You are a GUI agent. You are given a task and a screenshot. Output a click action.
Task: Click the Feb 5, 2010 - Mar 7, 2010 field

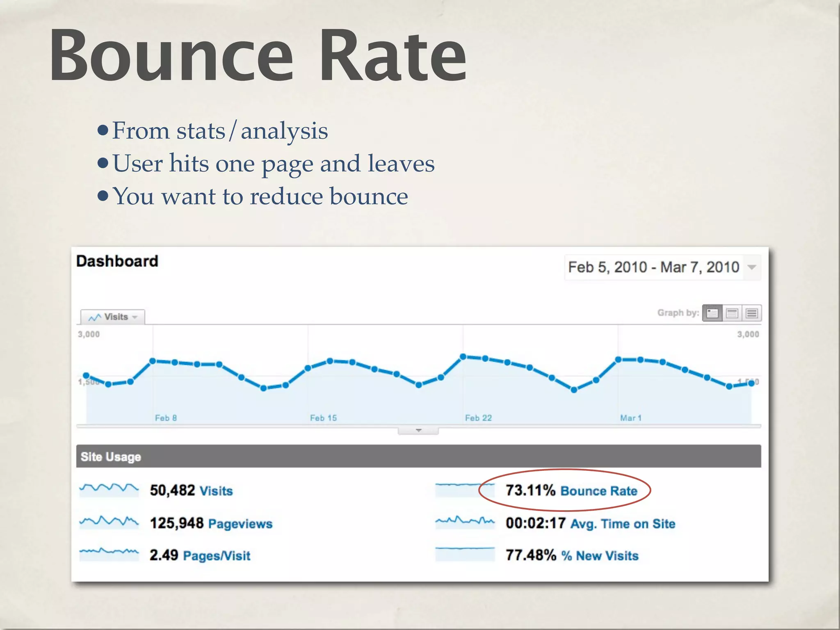653,267
